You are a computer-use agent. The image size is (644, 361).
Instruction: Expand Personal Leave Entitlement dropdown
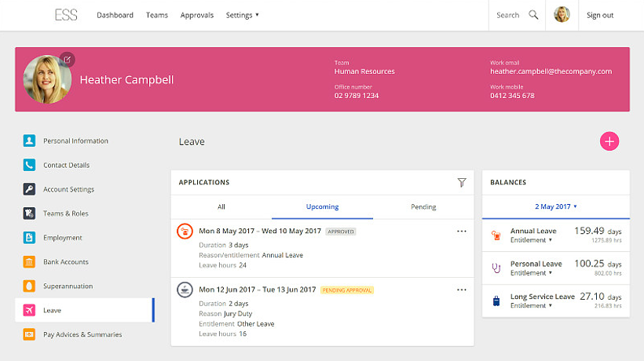531,273
